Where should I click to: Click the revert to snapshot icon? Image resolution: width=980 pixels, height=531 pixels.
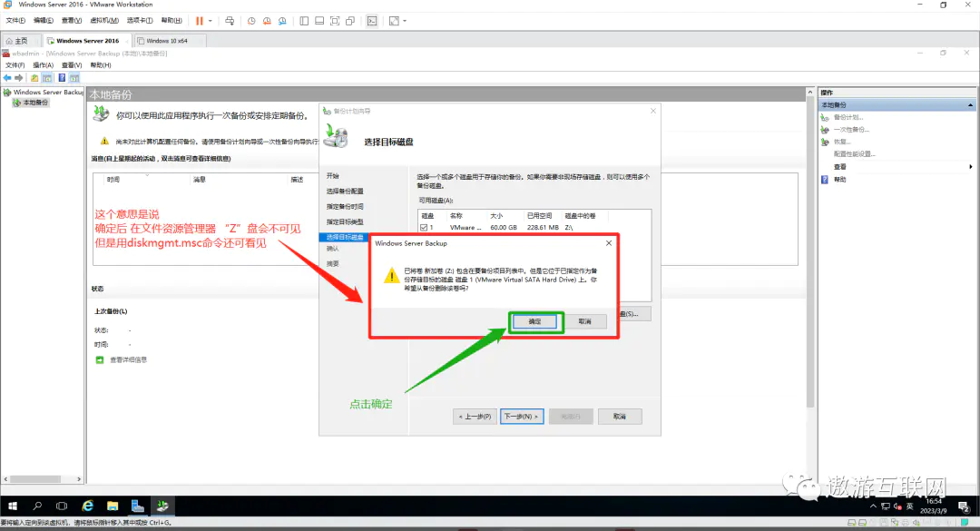click(267, 21)
